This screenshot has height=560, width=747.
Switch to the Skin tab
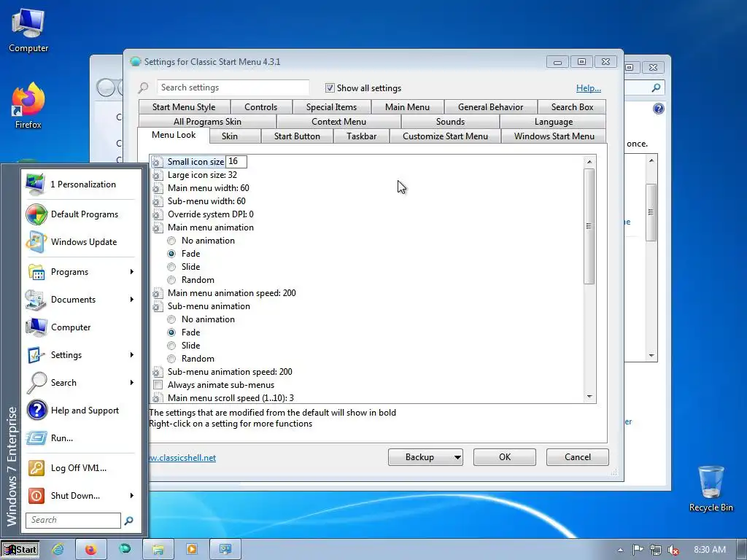pyautogui.click(x=230, y=136)
